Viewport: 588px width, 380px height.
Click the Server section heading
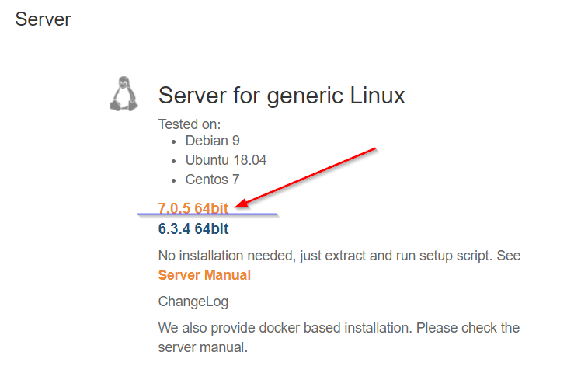pos(43,19)
